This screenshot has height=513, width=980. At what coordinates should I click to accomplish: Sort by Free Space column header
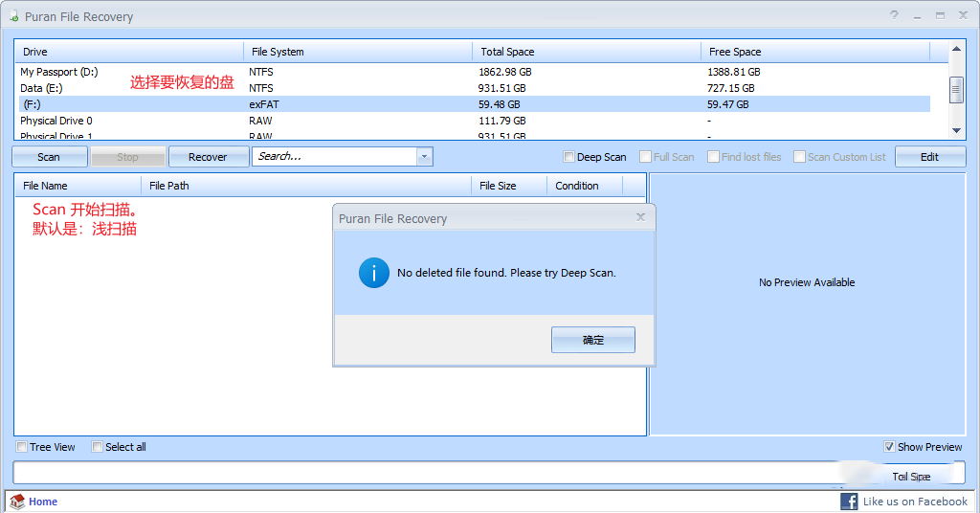coord(815,52)
